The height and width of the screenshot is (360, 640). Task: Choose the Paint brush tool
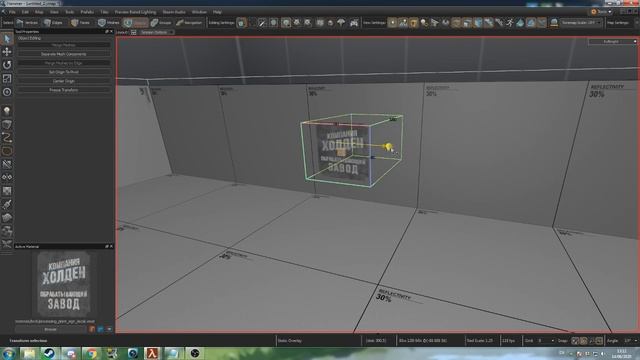click(7, 204)
